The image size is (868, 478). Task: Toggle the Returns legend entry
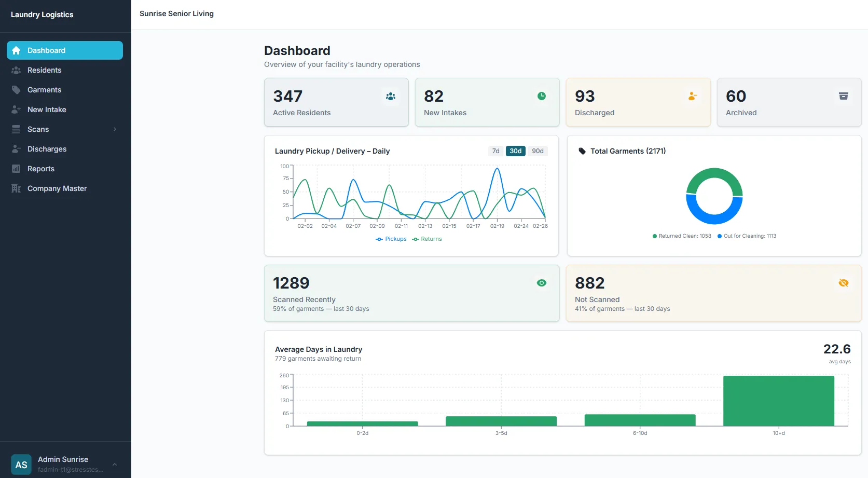pyautogui.click(x=426, y=239)
